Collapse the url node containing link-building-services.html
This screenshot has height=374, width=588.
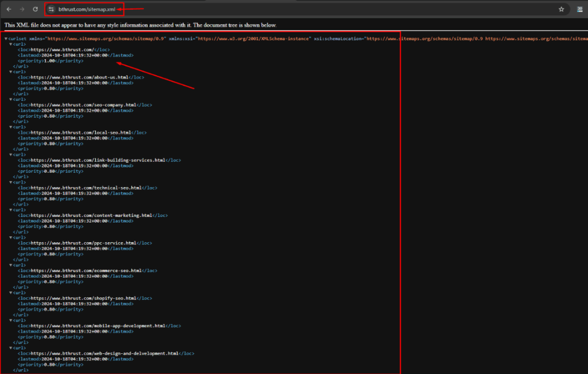click(x=10, y=154)
